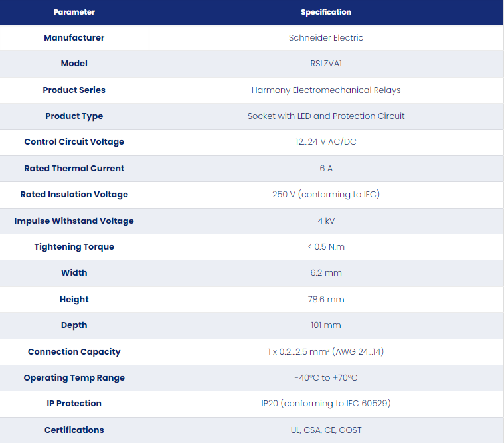The image size is (504, 443).
Task: Click 'Harmony Electromechanical Relays' cell
Action: (326, 90)
